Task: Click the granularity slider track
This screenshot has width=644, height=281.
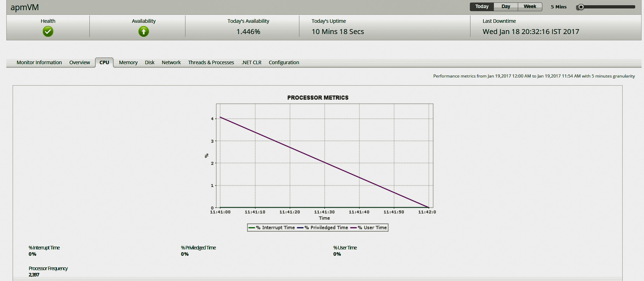Action: pyautogui.click(x=606, y=7)
